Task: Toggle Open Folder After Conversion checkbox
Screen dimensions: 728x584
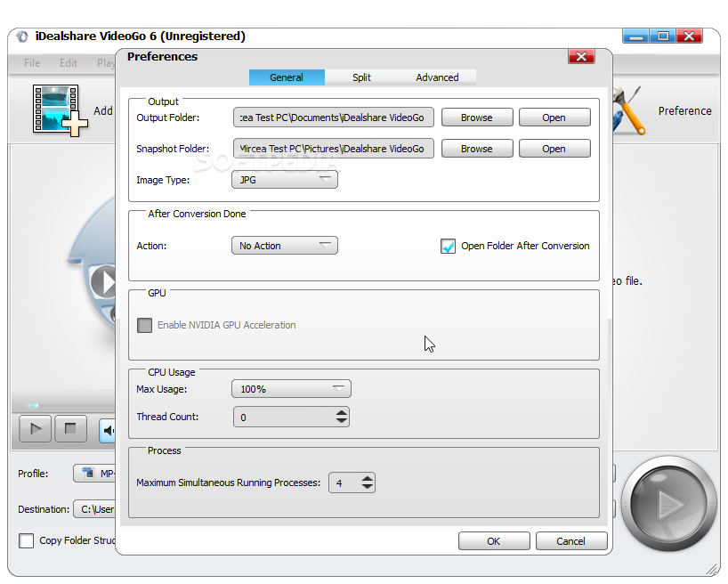Action: click(448, 246)
